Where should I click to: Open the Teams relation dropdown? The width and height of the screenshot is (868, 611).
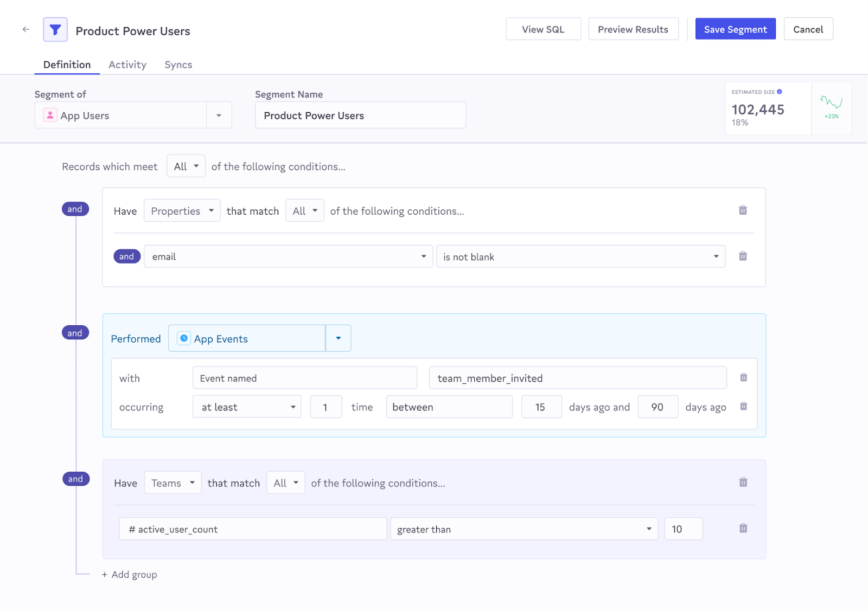pos(173,483)
